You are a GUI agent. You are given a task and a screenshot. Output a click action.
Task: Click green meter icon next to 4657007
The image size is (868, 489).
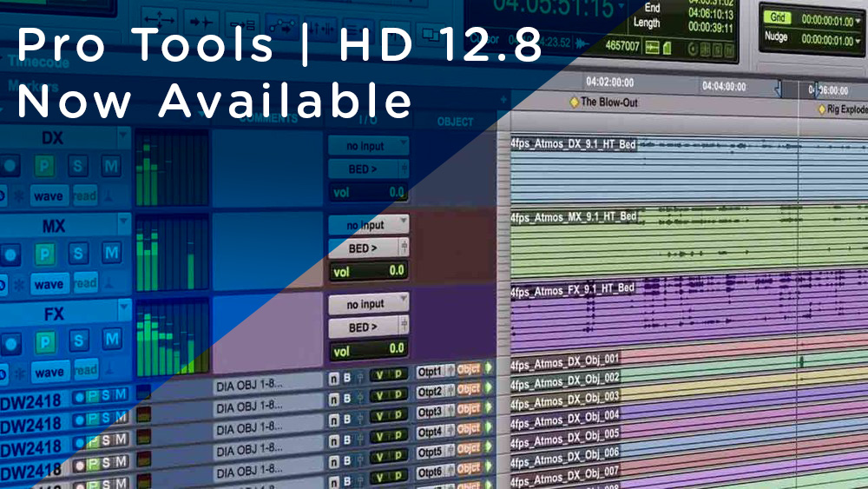pyautogui.click(x=667, y=48)
